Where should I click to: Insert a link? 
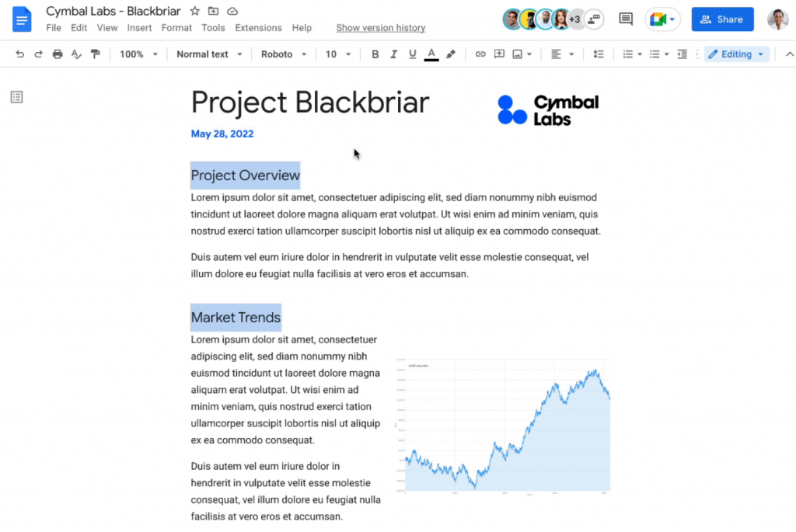(480, 54)
